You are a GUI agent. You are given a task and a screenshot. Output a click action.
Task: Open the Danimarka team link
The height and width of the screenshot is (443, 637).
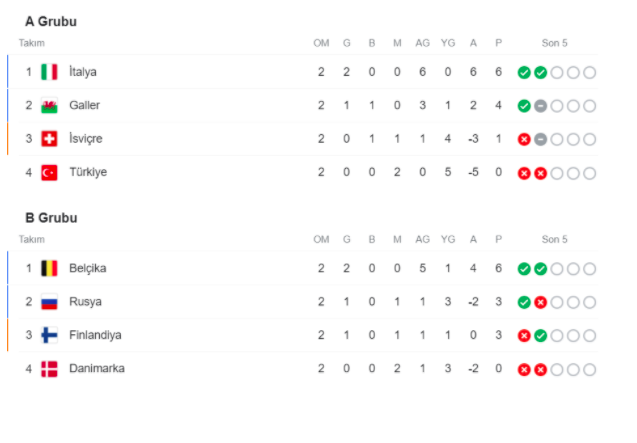pos(97,368)
